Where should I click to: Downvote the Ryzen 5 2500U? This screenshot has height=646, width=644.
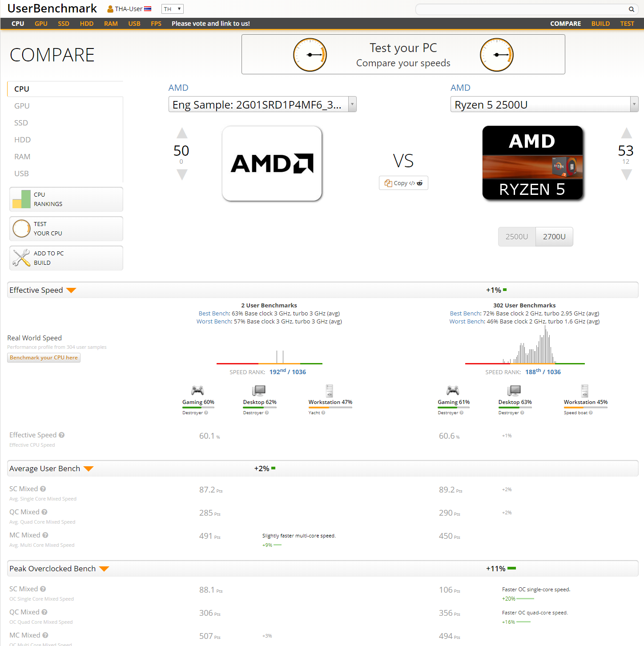(626, 175)
